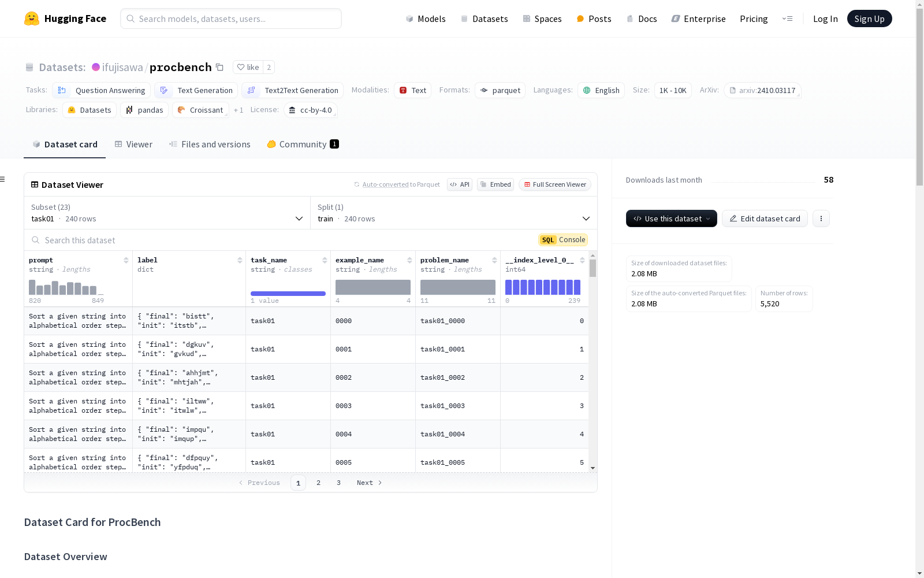Copy dataset name with the copy icon
The image size is (924, 578).
[x=219, y=67]
